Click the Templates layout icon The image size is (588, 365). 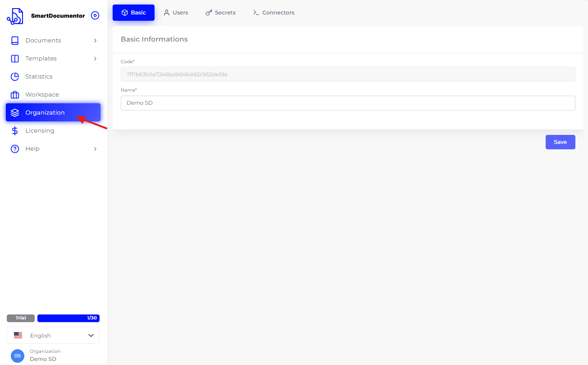pyautogui.click(x=15, y=59)
